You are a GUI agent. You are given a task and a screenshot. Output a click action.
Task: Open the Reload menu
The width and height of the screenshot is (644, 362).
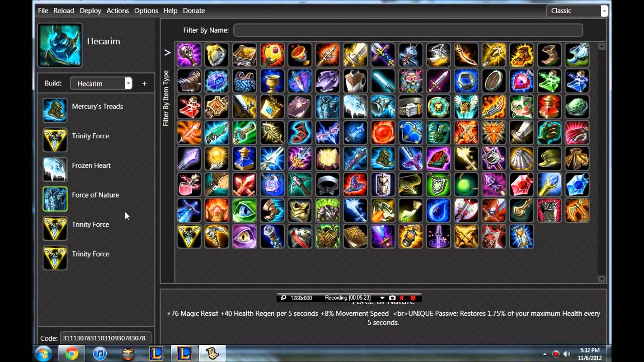63,11
